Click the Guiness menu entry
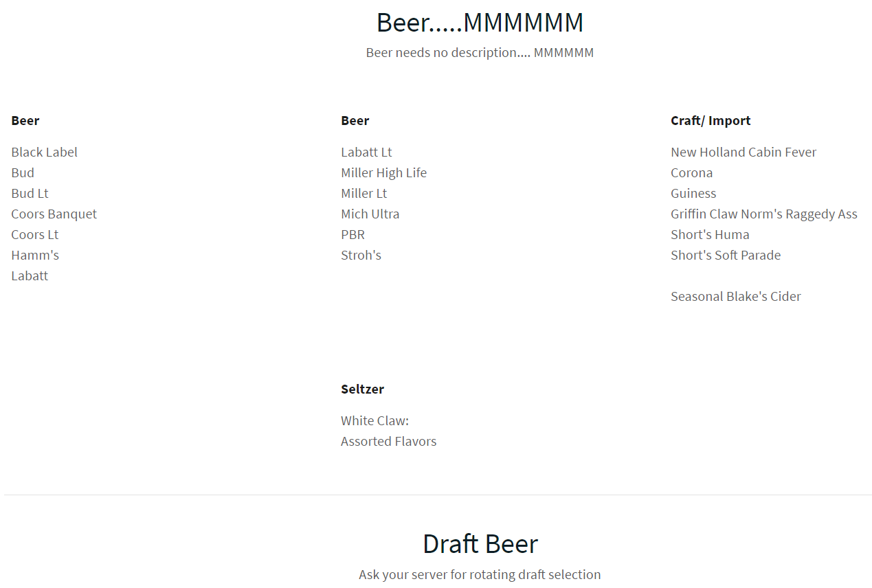 click(x=693, y=194)
